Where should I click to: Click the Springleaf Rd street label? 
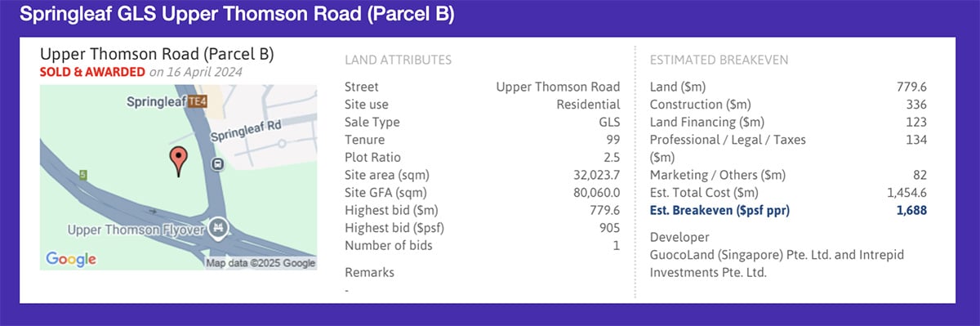coord(246,131)
